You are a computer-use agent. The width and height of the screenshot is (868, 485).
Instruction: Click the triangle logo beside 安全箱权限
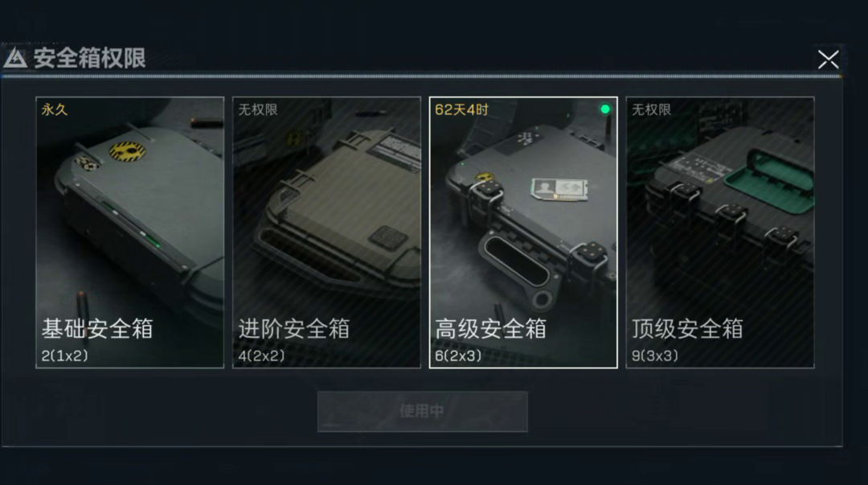tap(15, 58)
